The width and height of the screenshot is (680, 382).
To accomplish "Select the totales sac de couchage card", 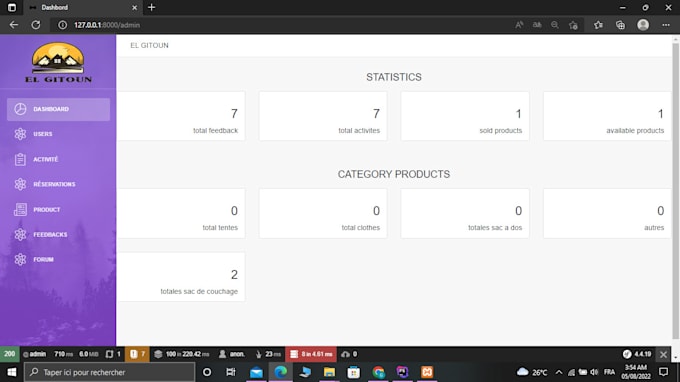I will (181, 277).
